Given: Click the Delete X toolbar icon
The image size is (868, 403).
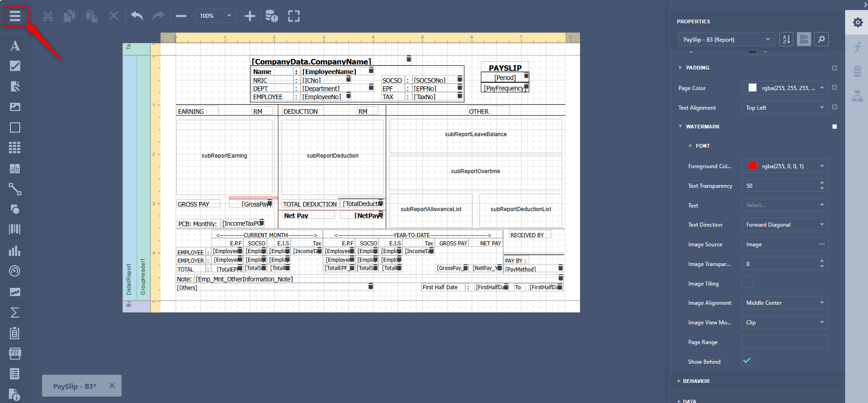Looking at the screenshot, I should pos(113,16).
